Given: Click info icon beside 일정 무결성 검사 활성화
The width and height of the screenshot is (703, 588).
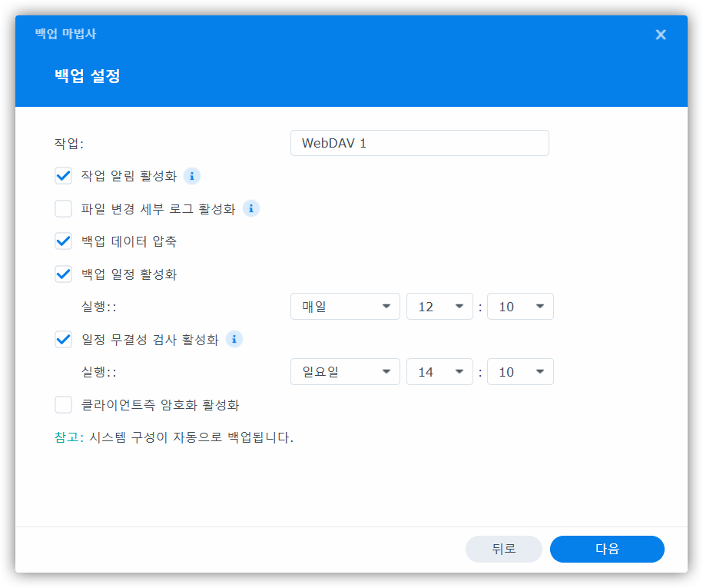Looking at the screenshot, I should point(234,339).
